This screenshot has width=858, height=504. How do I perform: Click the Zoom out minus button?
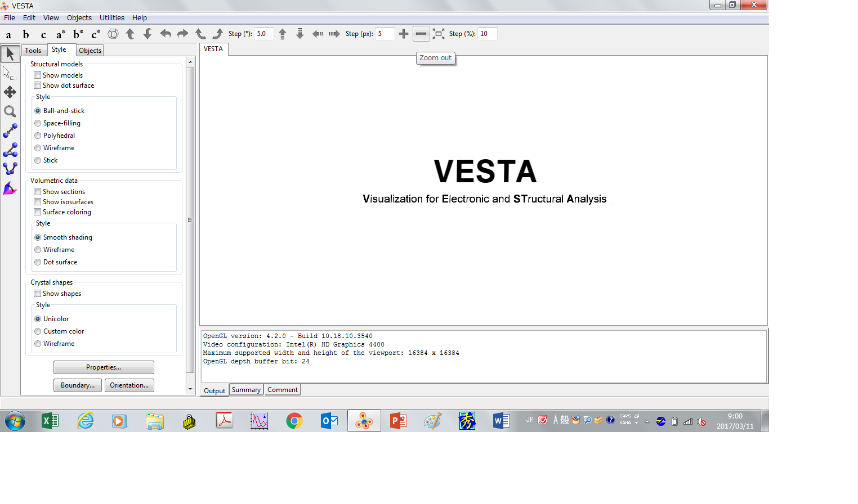tap(421, 34)
